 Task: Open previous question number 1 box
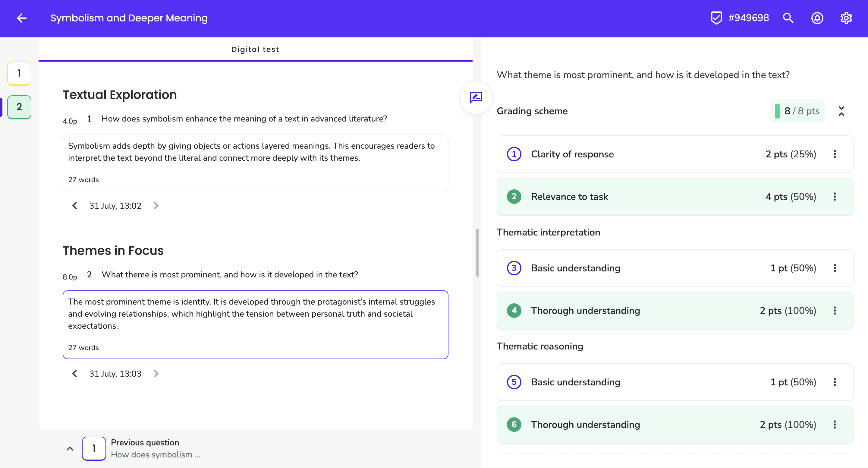pos(94,449)
